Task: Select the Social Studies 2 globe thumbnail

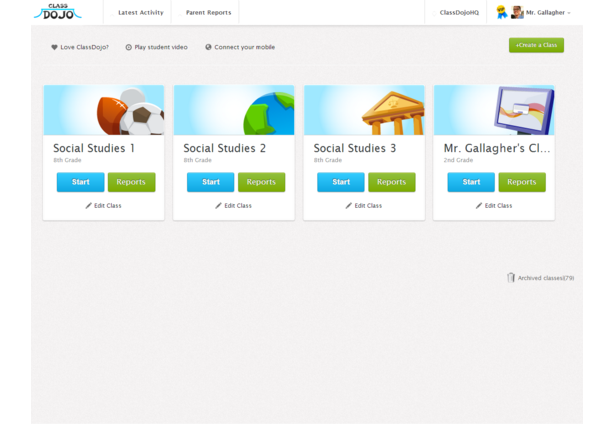Action: click(x=234, y=110)
